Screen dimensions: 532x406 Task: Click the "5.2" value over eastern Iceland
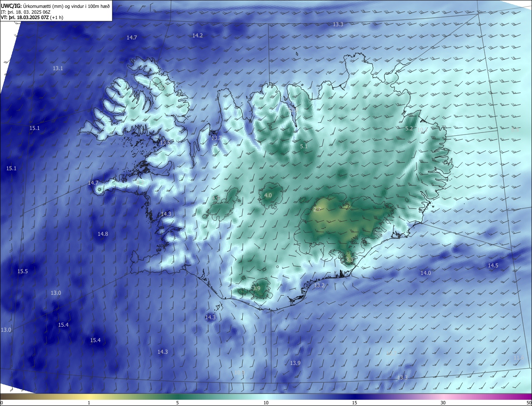(409, 129)
